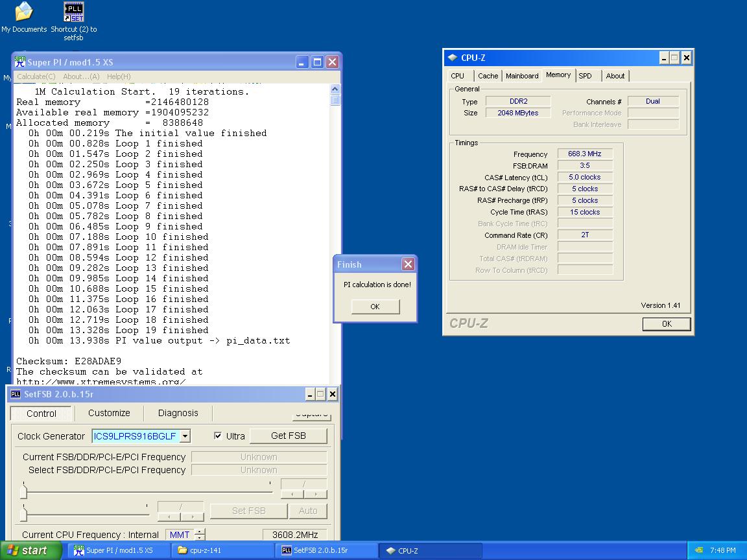Click upper FSB slider handle
747x560 pixels.
(24, 491)
